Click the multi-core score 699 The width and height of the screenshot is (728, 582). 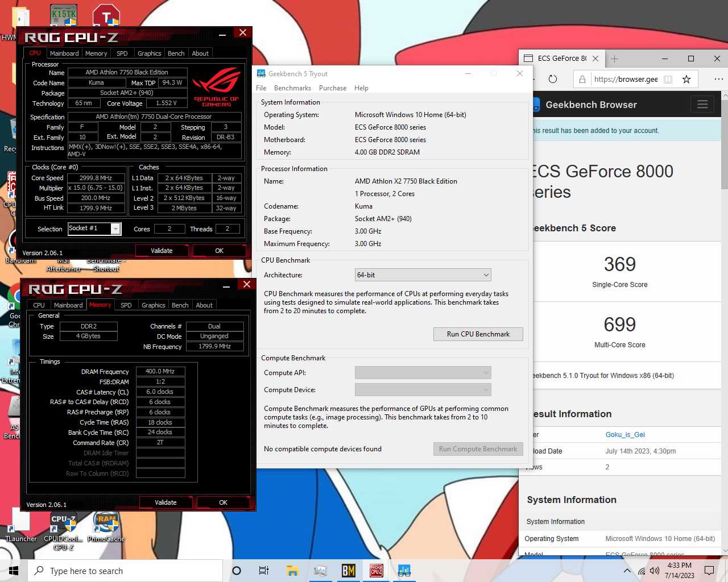[x=620, y=325]
